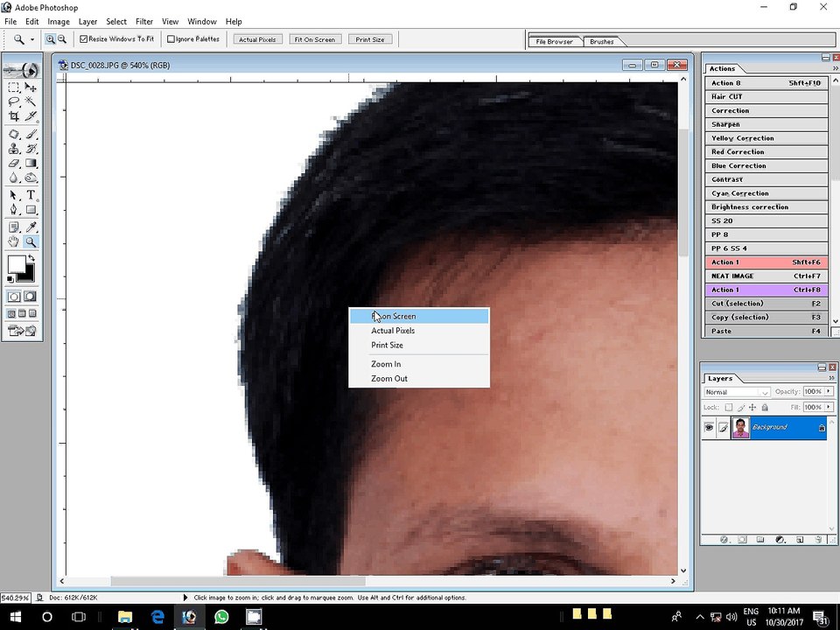840x630 pixels.
Task: Select the Pen tool
Action: [x=14, y=209]
